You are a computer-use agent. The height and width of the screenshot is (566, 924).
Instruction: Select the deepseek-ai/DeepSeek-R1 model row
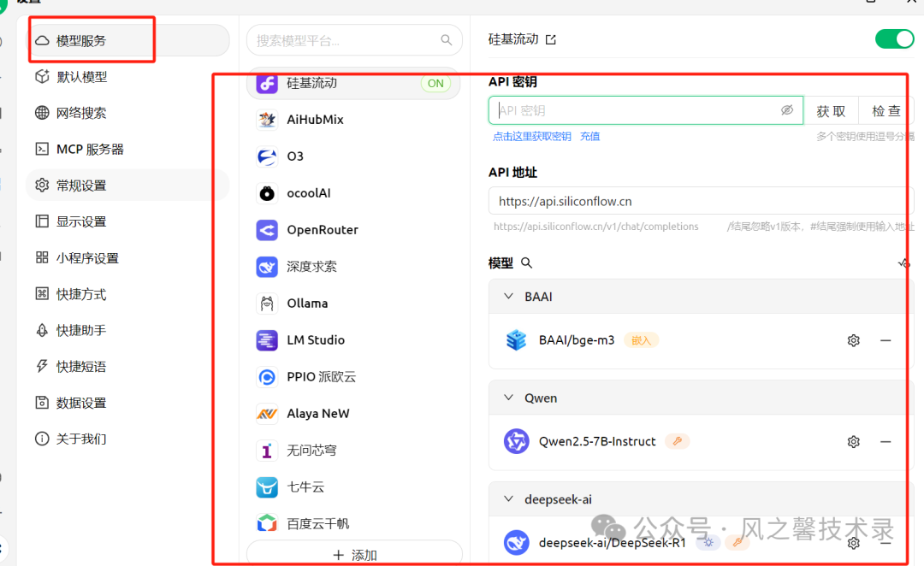pos(701,542)
